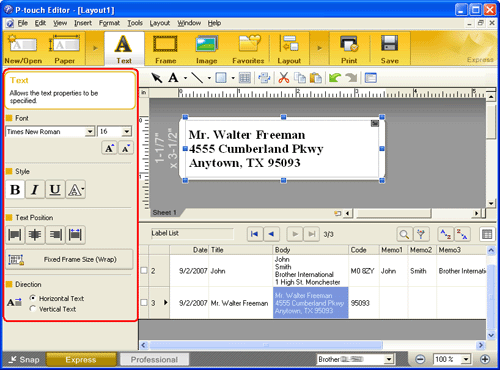Viewport: 500px width, 370px height.
Task: Click the paste clipboard icon
Action: point(316,78)
